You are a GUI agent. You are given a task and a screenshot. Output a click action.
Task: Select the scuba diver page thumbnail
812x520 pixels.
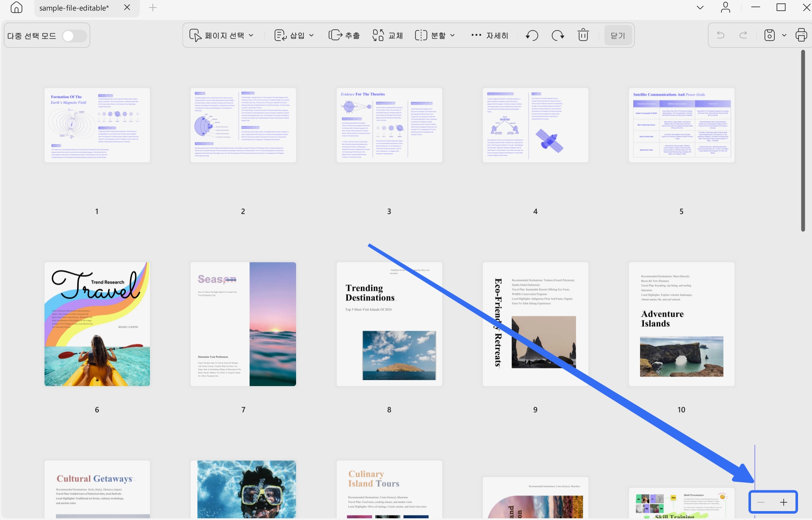[x=243, y=489]
